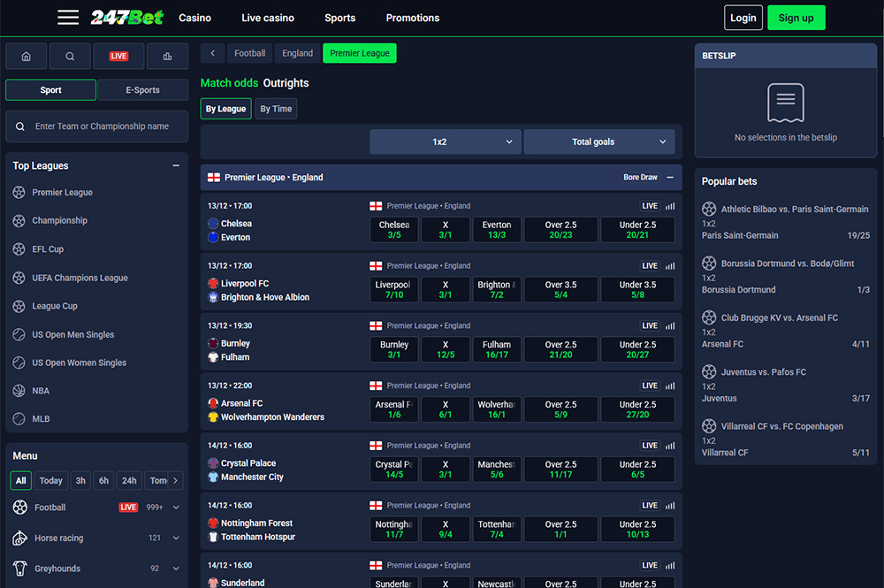Collapse the Top Leagues section

pos(176,165)
